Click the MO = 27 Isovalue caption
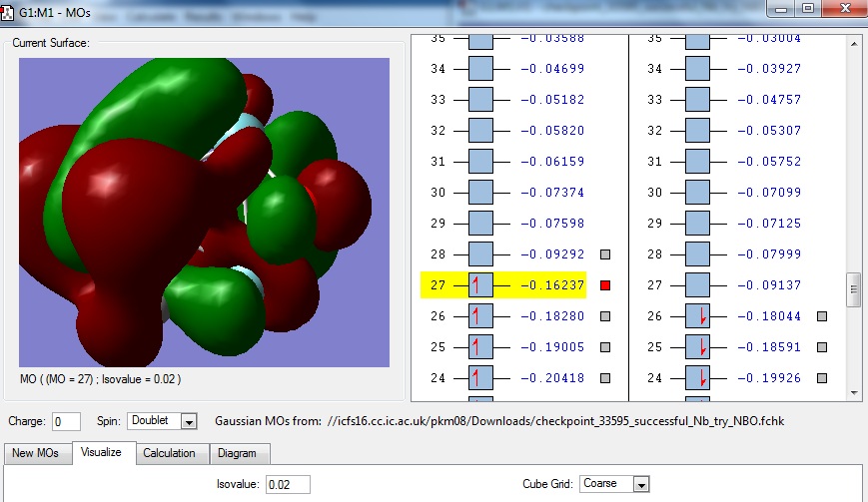Image resolution: width=868 pixels, height=502 pixels. [100, 379]
